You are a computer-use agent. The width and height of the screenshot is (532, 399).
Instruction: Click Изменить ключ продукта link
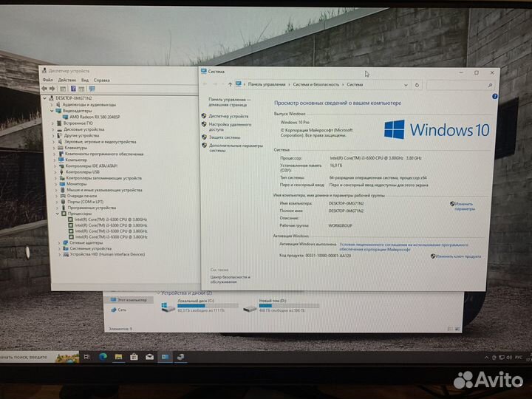click(x=458, y=256)
